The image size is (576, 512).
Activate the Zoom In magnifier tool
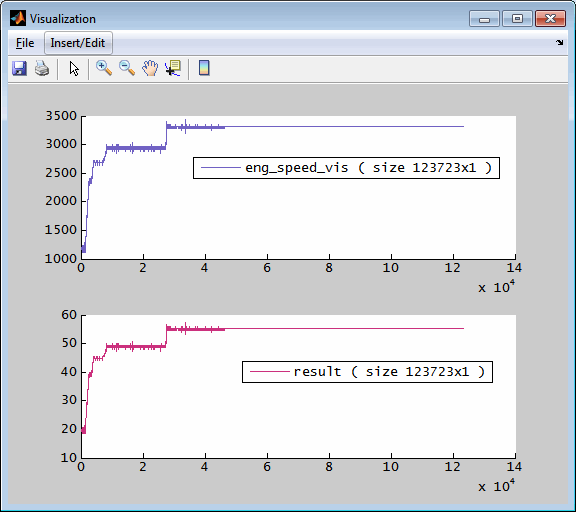pos(104,69)
